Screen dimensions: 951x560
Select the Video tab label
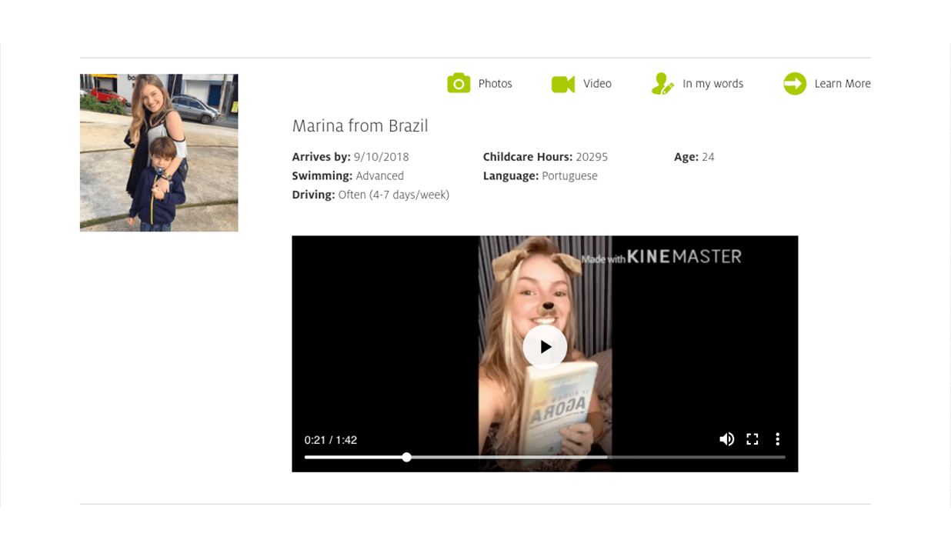pos(597,84)
